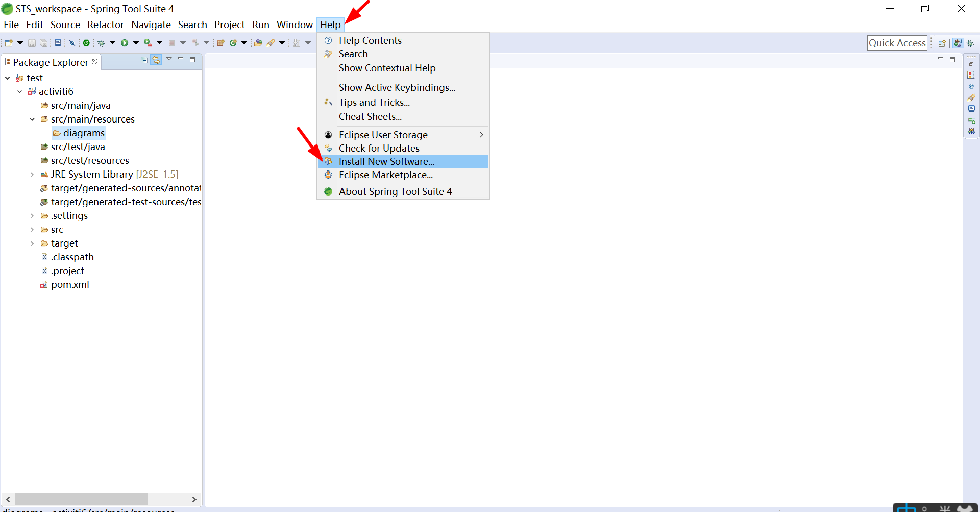This screenshot has width=980, height=512.
Task: Click the New Java Class icon
Action: [x=233, y=43]
